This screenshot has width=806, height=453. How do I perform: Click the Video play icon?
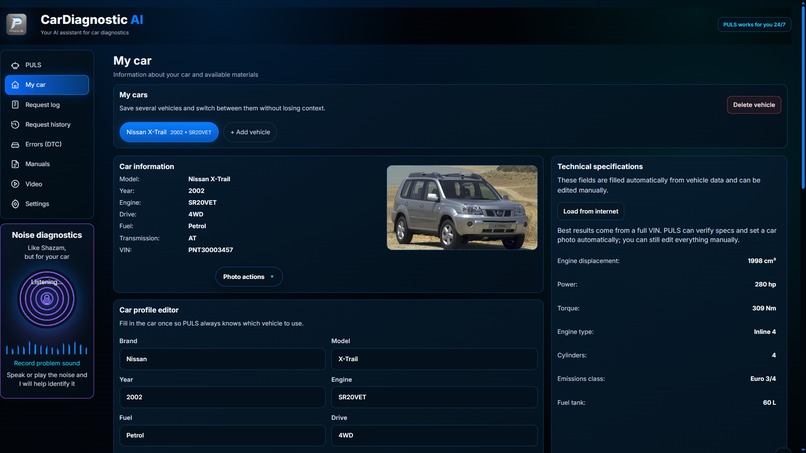15,184
